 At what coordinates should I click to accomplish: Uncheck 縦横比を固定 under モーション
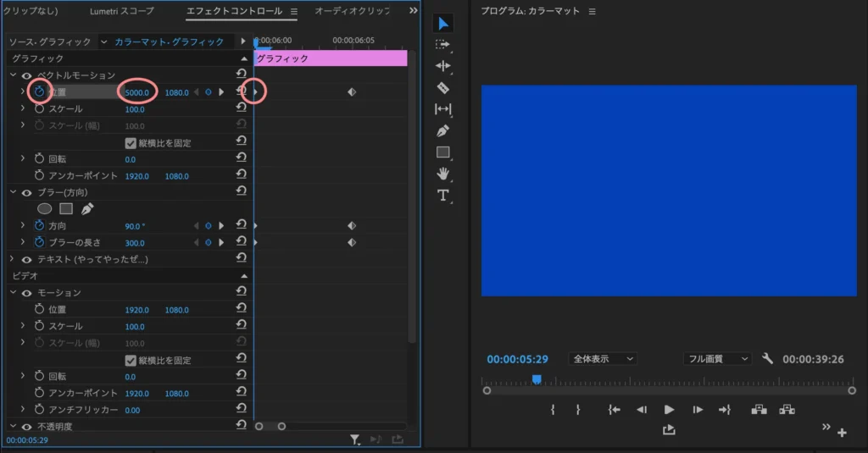click(131, 361)
